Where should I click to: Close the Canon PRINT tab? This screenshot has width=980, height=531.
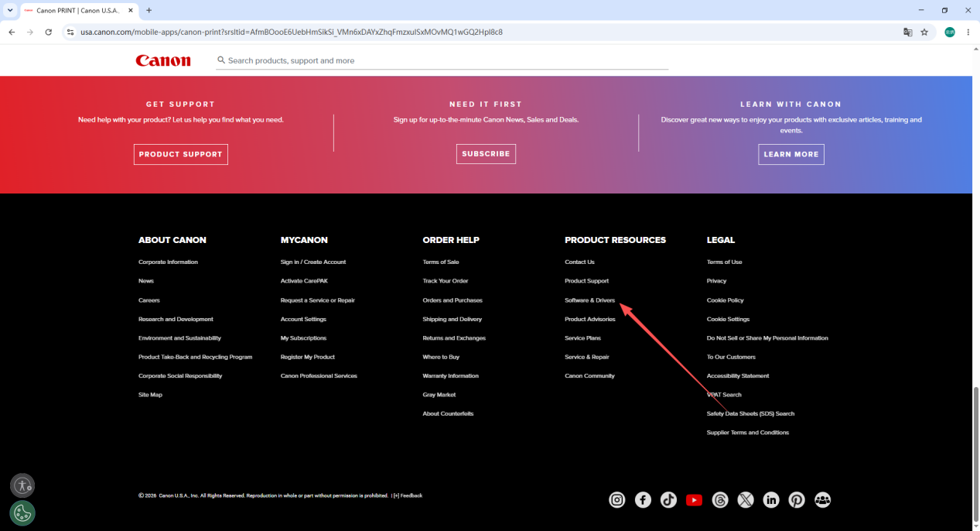click(130, 10)
